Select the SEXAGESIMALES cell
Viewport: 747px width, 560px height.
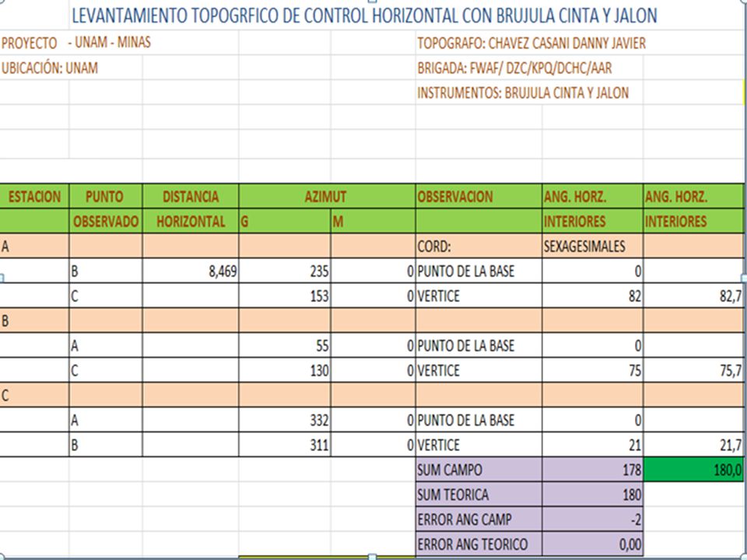click(592, 247)
